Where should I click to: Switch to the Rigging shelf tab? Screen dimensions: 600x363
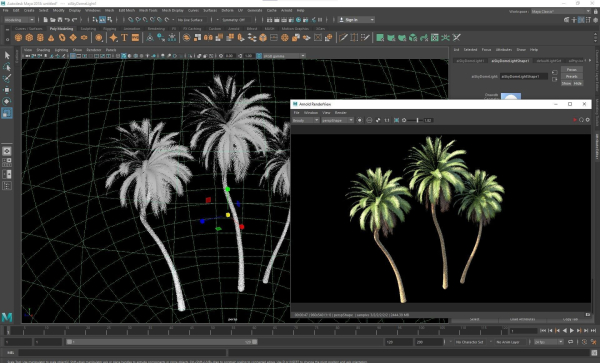tap(109, 28)
